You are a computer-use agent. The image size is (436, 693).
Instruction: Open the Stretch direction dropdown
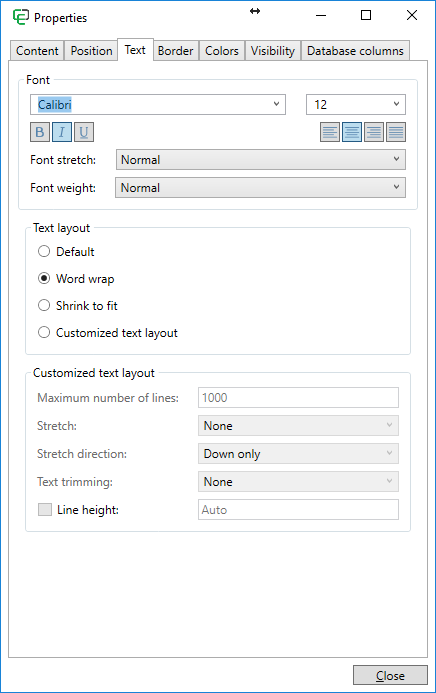pos(298,453)
